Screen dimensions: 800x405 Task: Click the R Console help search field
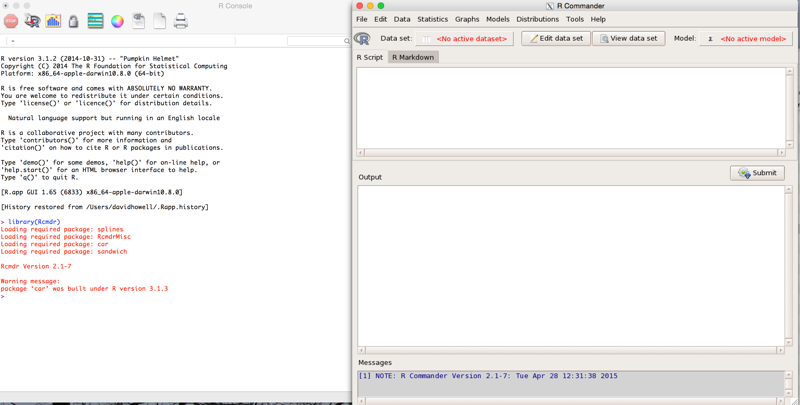click(x=319, y=41)
